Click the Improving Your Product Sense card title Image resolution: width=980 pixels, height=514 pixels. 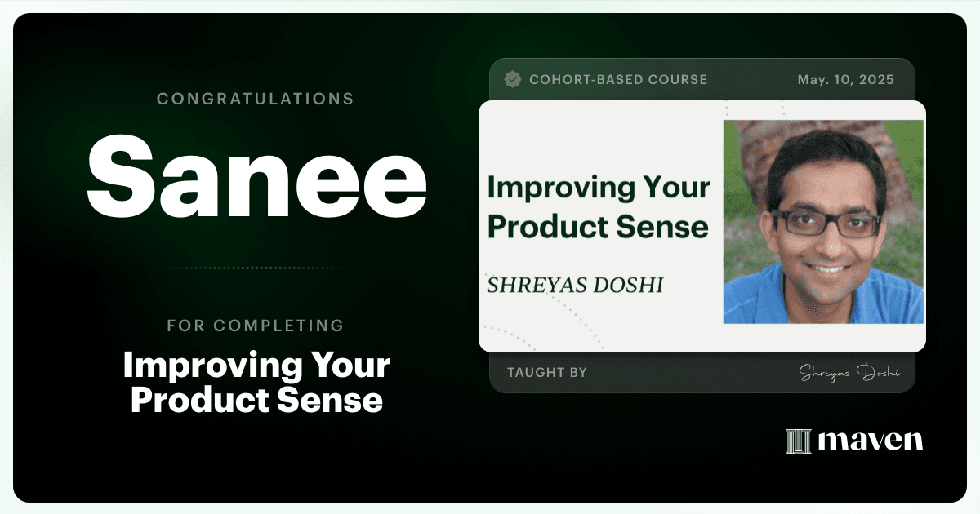[x=599, y=206]
